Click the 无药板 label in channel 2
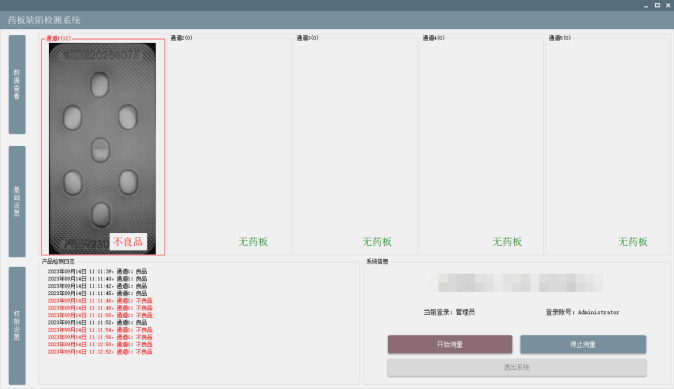 (x=253, y=242)
